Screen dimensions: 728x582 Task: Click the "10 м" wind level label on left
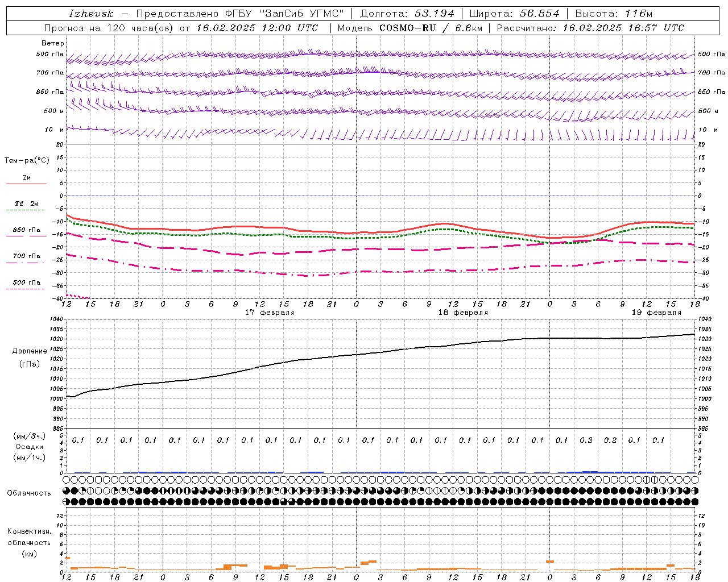[54, 130]
